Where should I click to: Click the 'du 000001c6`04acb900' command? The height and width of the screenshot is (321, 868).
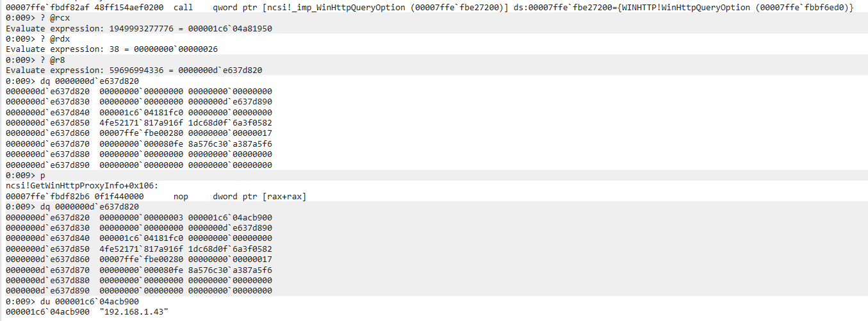pyautogui.click(x=87, y=301)
